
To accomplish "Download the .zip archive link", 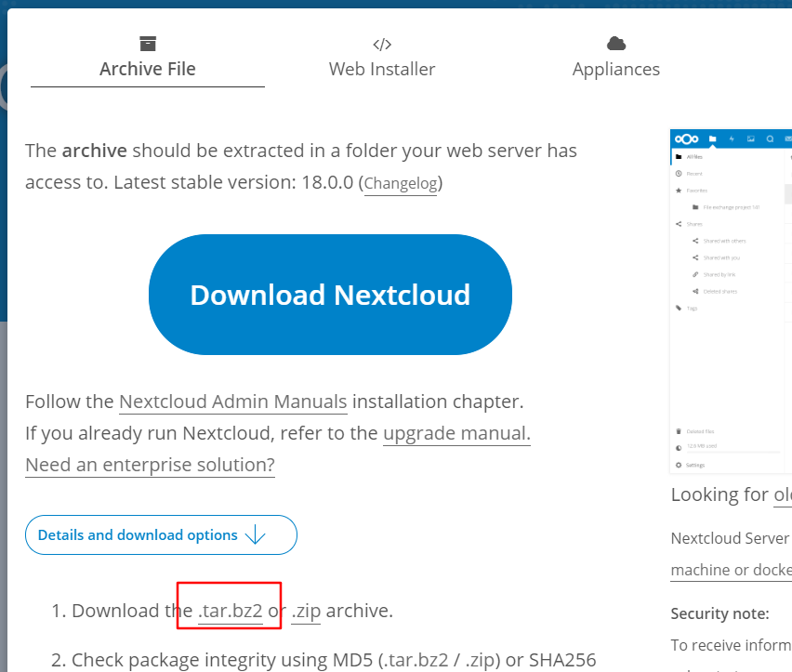I will click(306, 611).
